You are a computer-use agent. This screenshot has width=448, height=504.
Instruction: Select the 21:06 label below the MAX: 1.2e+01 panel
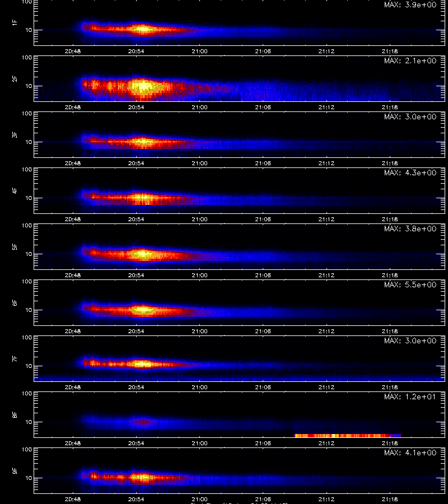263,444
